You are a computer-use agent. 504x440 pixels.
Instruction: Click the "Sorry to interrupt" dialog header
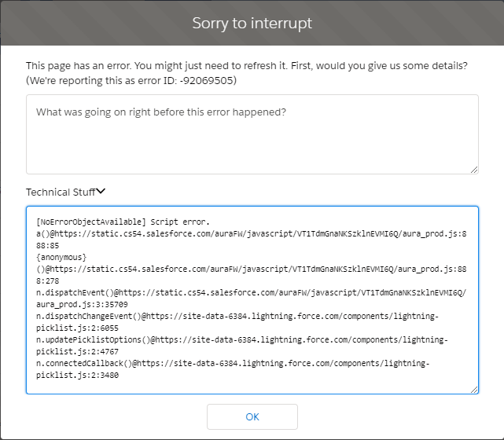click(x=252, y=23)
